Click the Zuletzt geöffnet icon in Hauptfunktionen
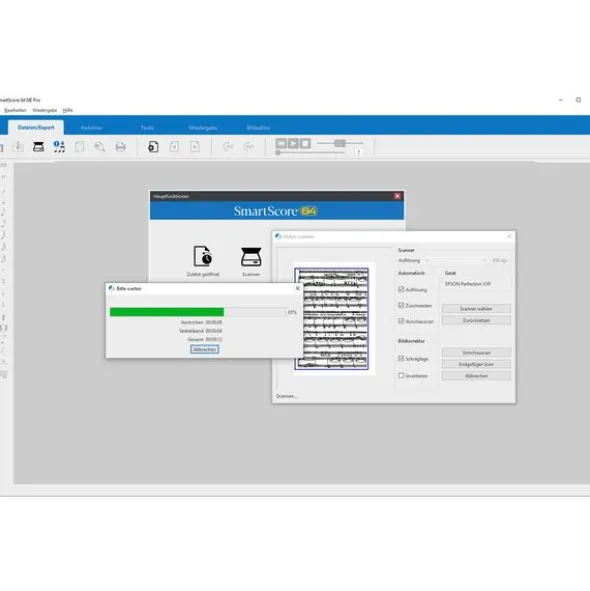This screenshot has height=591, width=590. [x=203, y=256]
